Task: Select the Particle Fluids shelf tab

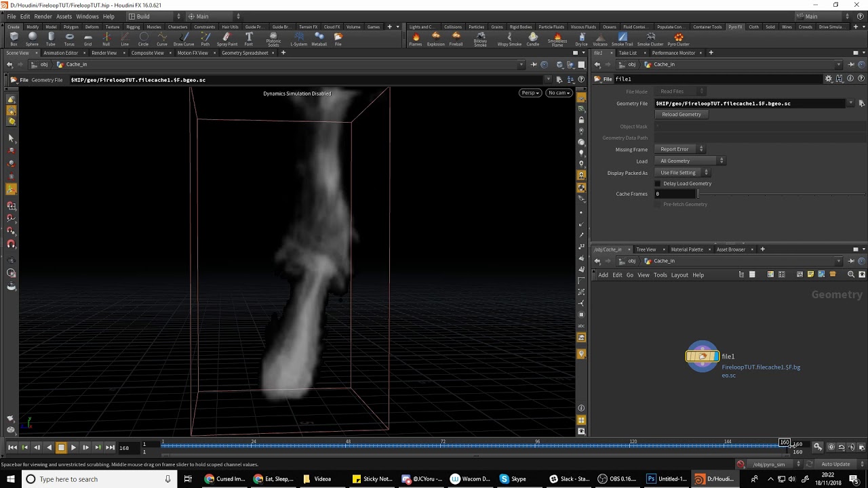Action: [x=551, y=27]
